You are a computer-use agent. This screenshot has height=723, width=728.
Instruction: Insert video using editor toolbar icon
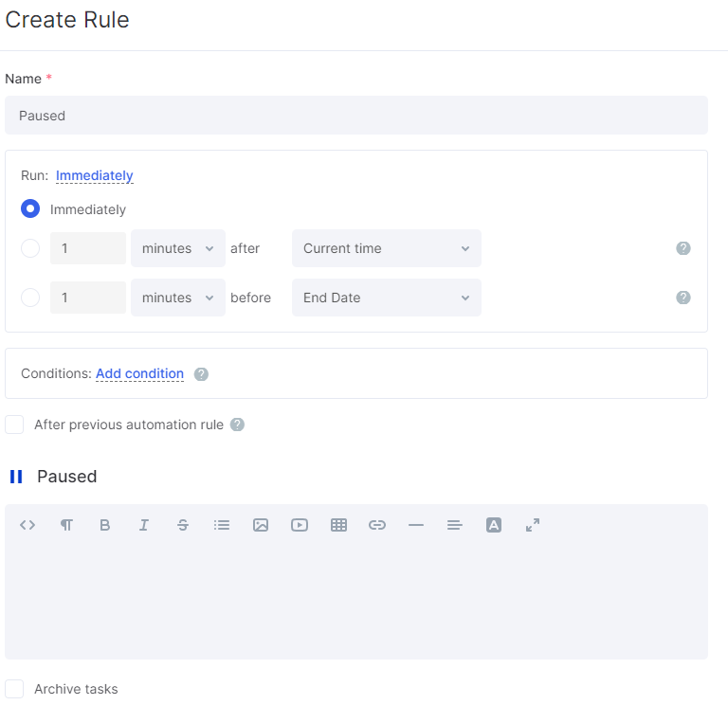(300, 525)
